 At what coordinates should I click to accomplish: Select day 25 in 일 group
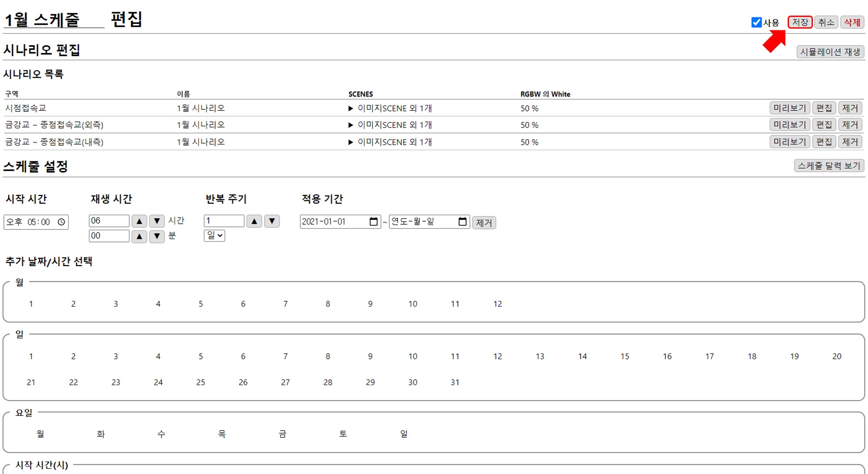(201, 382)
